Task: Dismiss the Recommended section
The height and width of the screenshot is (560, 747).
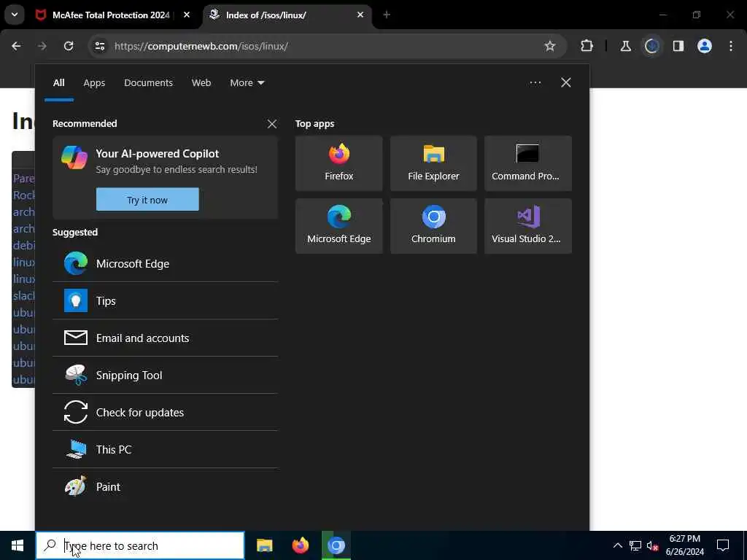Action: [272, 124]
